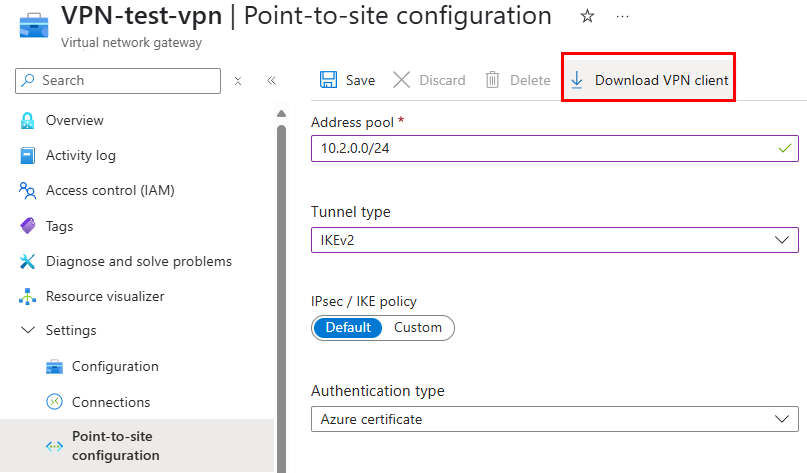The height and width of the screenshot is (473, 807).
Task: Collapse the Settings section chevron
Action: 27,330
